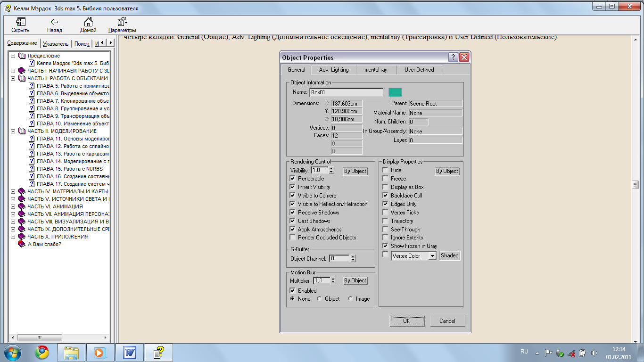Click the open book icon beside Предисловие

22,56
